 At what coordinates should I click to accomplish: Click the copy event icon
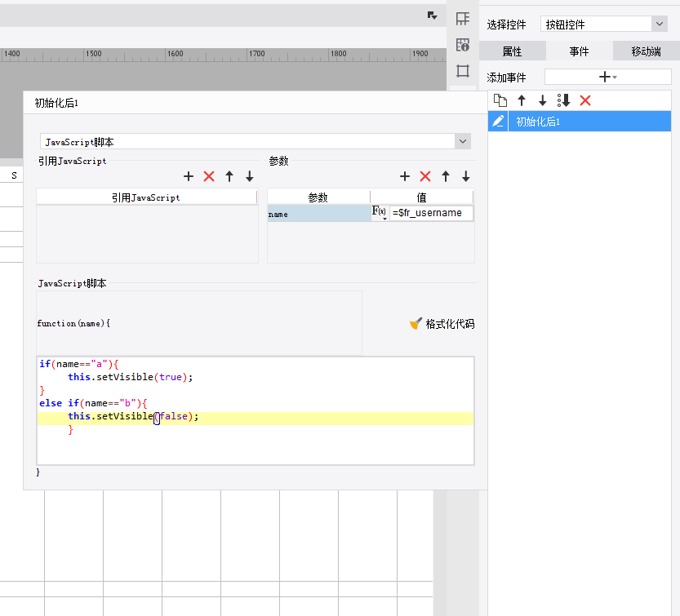coord(500,100)
